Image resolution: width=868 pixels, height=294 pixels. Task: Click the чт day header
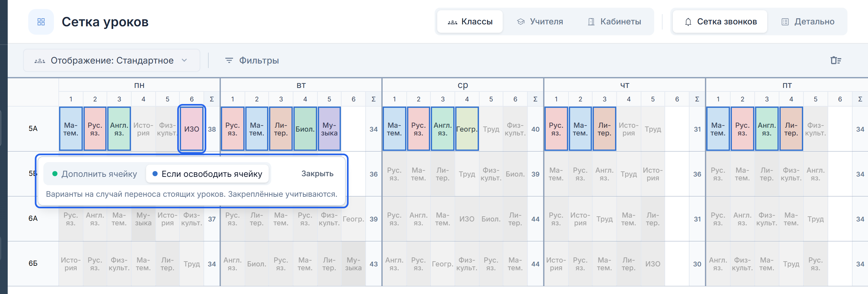pyautogui.click(x=624, y=85)
